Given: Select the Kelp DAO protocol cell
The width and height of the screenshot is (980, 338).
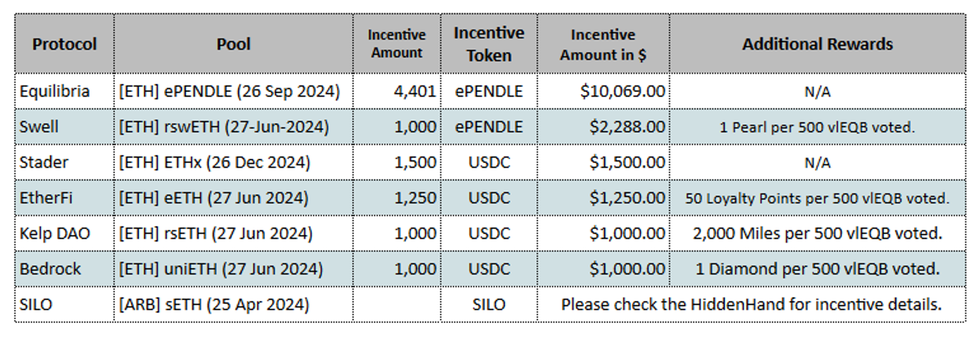Looking at the screenshot, I should [x=55, y=233].
